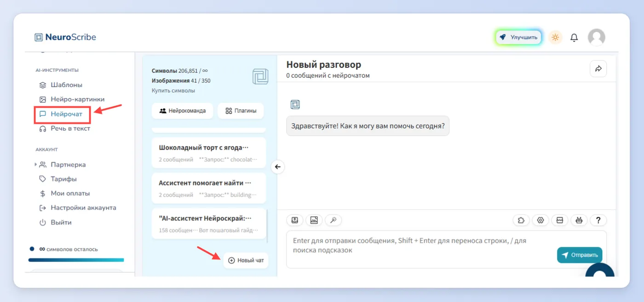The height and width of the screenshot is (302, 644).
Task: Open the notifications bell
Action: point(574,37)
